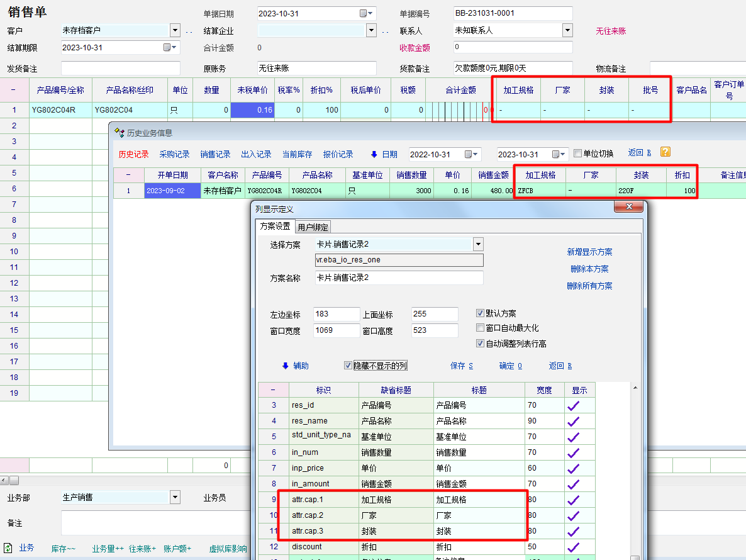This screenshot has width=746, height=560.
Task: Click the 新增显示方案 link
Action: coord(589,252)
